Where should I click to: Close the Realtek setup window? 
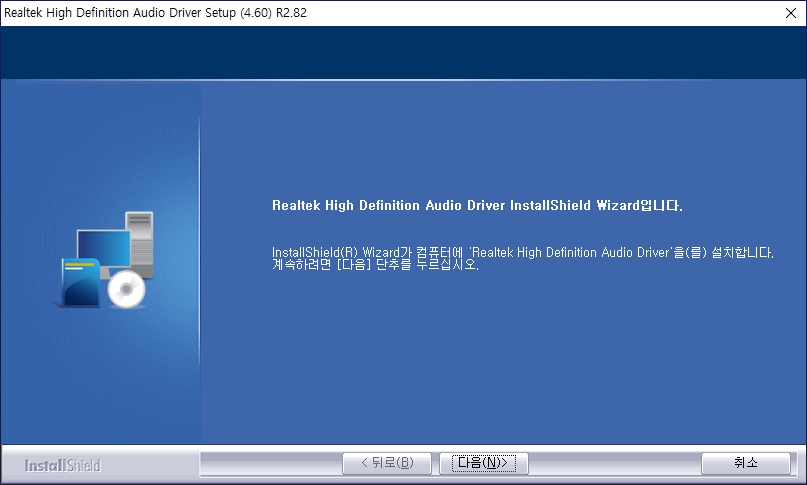point(791,13)
